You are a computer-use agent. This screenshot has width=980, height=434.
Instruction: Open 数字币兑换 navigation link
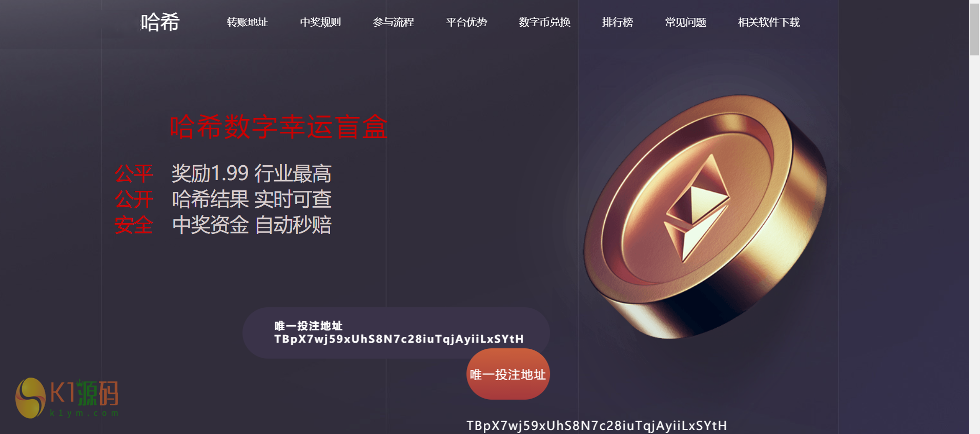point(544,22)
